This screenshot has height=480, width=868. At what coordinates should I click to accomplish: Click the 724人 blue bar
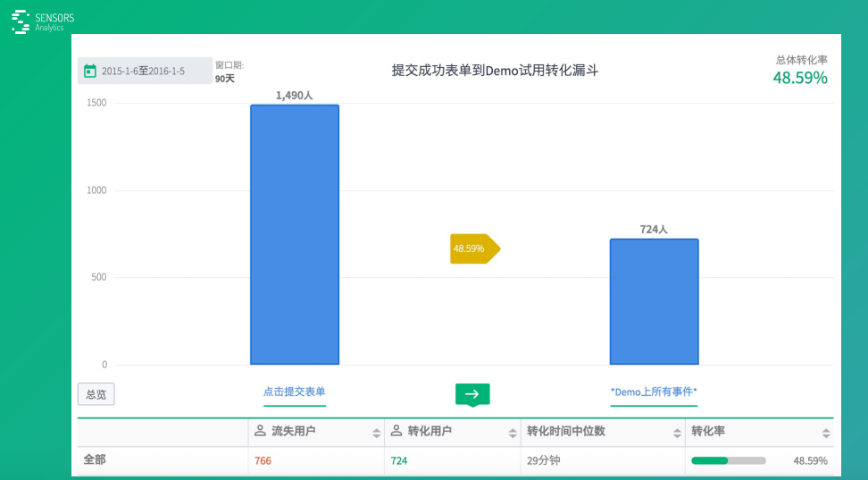coord(654,301)
